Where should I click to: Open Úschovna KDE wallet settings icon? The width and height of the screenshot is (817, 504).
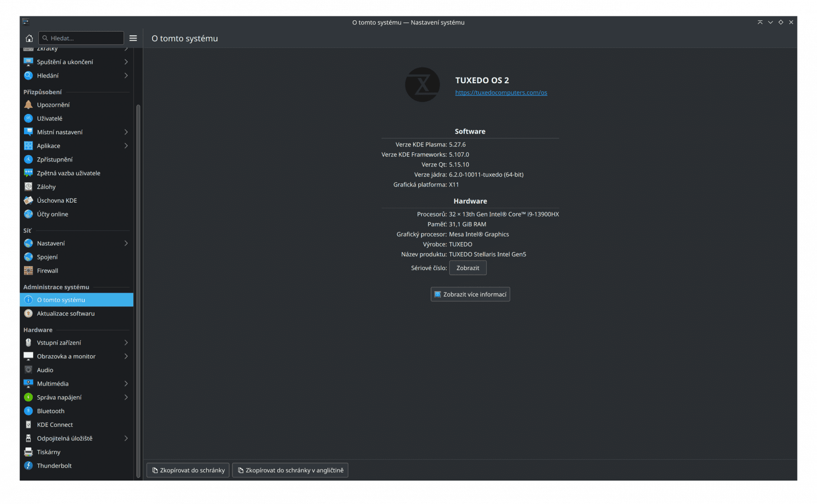coord(29,200)
